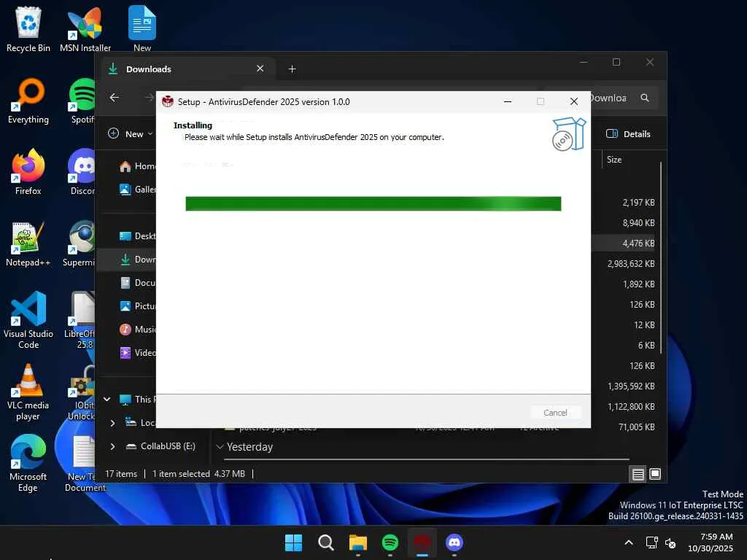Open the New menu in File Explorer
747x560 pixels.
pyautogui.click(x=130, y=134)
